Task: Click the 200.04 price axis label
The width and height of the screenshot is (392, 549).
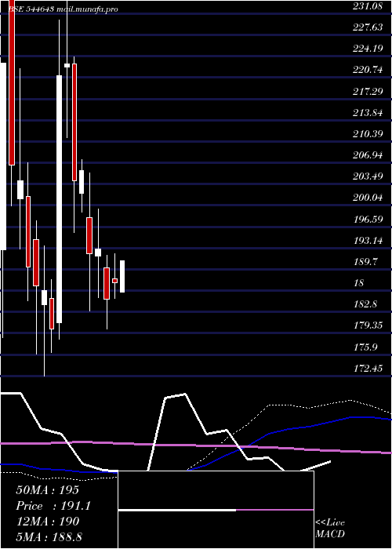Action: coord(368,198)
